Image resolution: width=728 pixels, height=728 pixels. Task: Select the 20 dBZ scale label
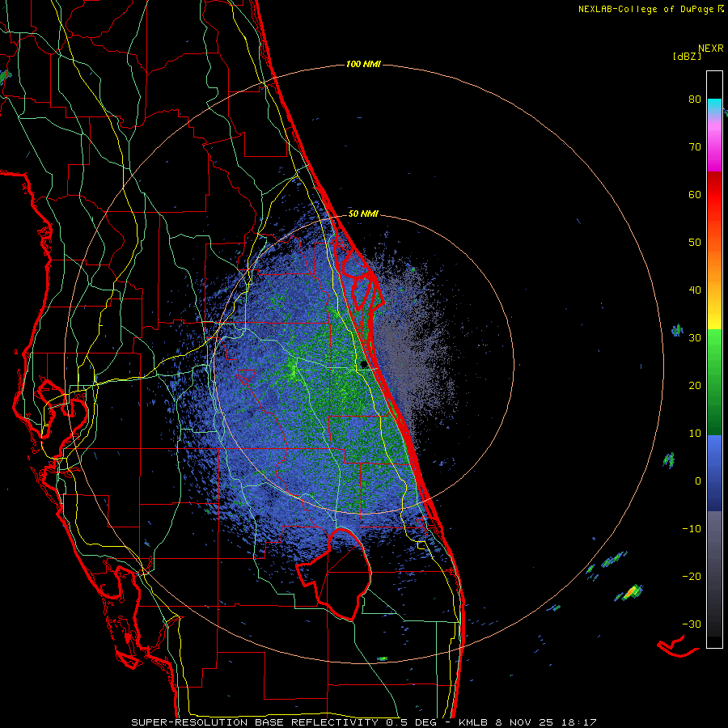pyautogui.click(x=695, y=385)
